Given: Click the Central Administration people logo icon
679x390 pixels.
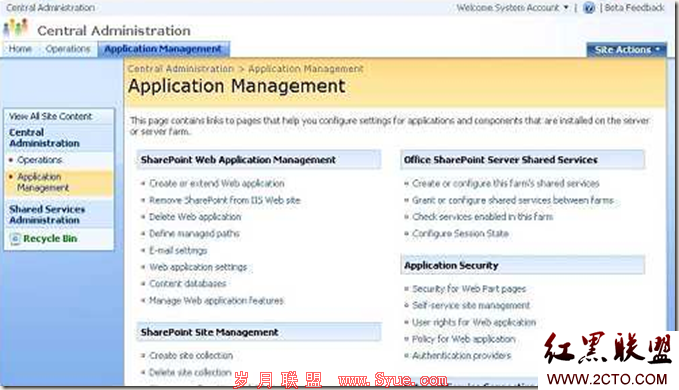Looking at the screenshot, I should click(16, 28).
